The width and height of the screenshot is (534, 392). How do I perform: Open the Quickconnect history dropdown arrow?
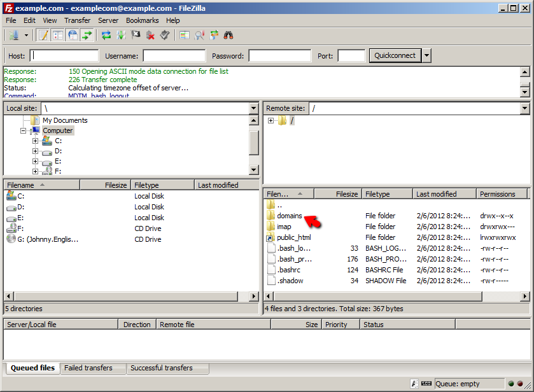(426, 55)
